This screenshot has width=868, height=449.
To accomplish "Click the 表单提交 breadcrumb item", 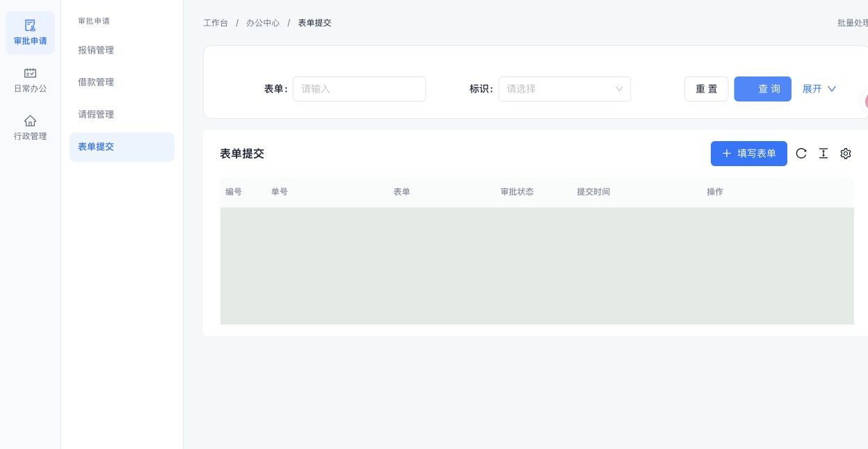I will (x=314, y=23).
